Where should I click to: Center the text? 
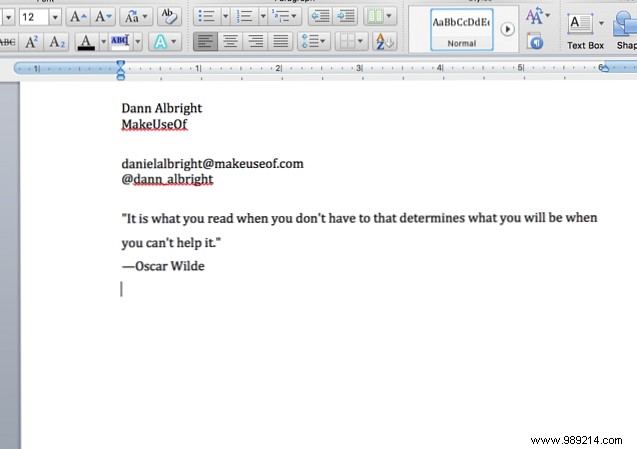click(x=230, y=42)
